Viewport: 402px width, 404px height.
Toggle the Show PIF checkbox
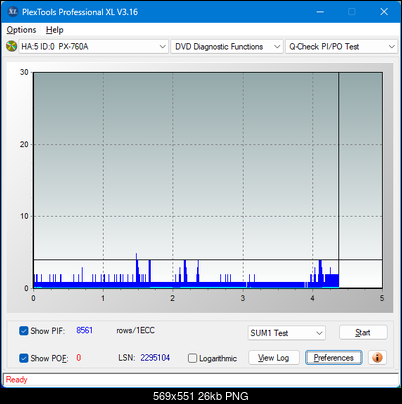(x=24, y=331)
